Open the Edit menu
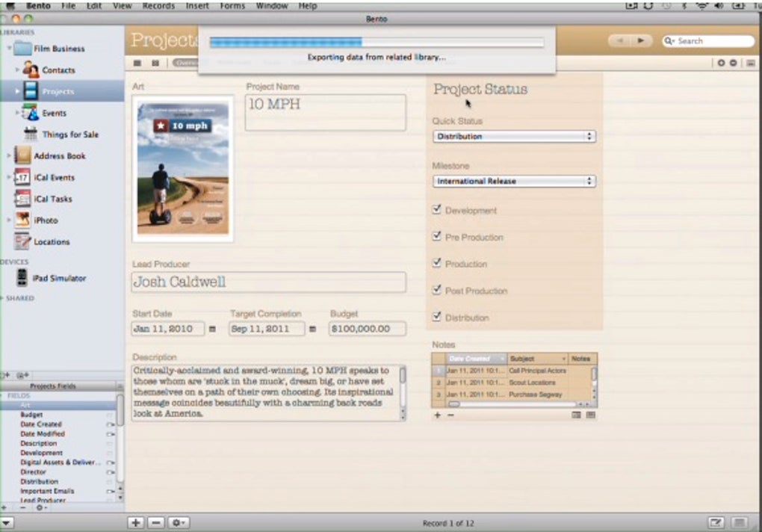 click(94, 6)
